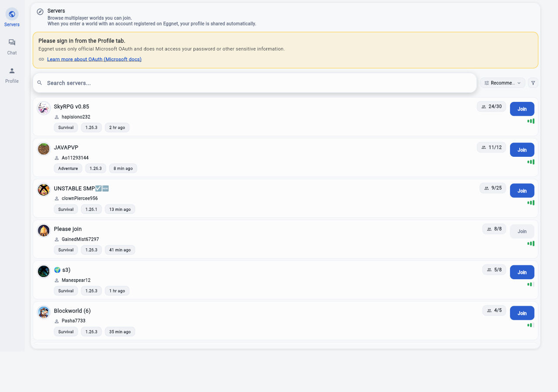This screenshot has height=392, width=558.
Task: Click host name Manespear12
Action: click(x=76, y=280)
